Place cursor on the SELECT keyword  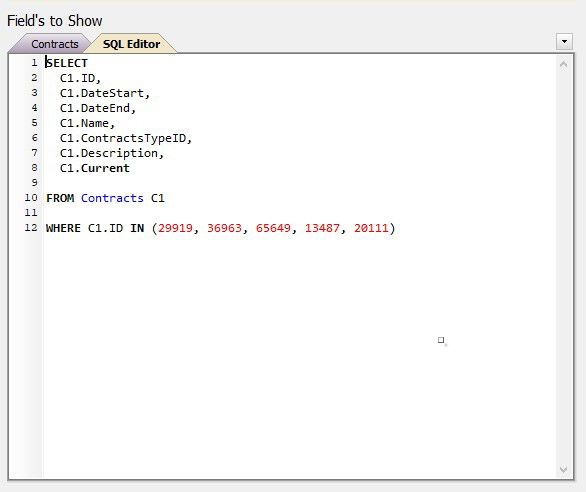click(67, 63)
